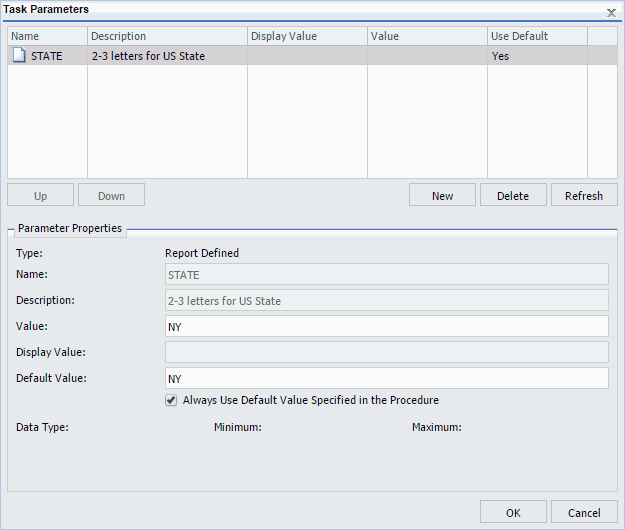Click the Default Value input field
This screenshot has height=530, width=625.
click(x=386, y=378)
